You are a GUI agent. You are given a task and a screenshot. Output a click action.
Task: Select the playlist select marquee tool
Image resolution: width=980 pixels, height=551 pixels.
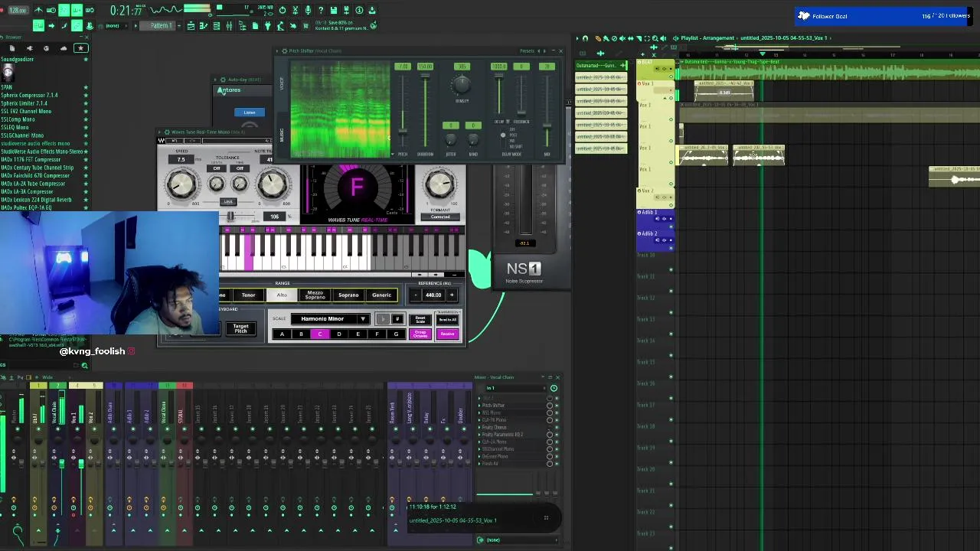647,38
